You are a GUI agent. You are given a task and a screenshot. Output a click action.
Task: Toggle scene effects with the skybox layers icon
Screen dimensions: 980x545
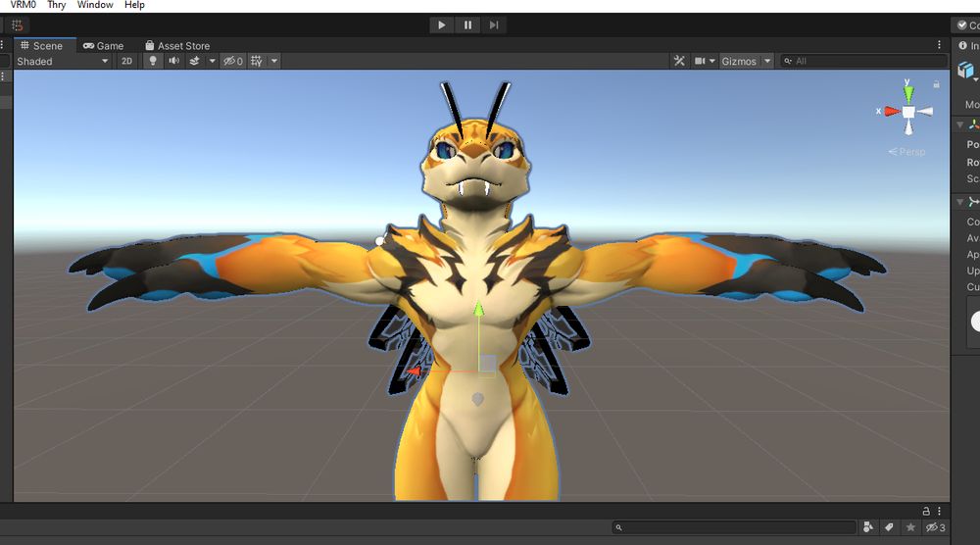click(x=194, y=61)
